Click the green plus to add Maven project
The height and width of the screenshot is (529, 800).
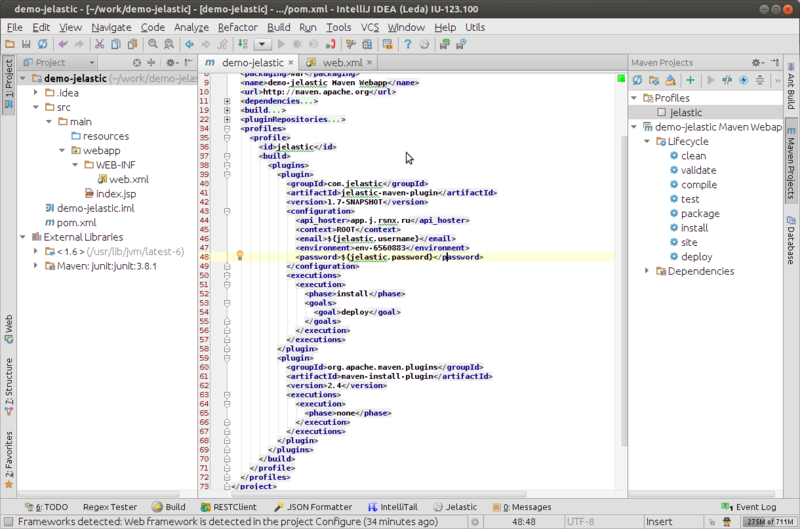pos(690,79)
